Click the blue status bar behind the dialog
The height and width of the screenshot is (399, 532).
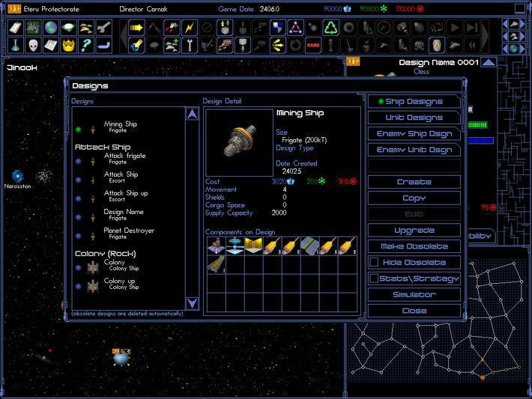click(481, 140)
